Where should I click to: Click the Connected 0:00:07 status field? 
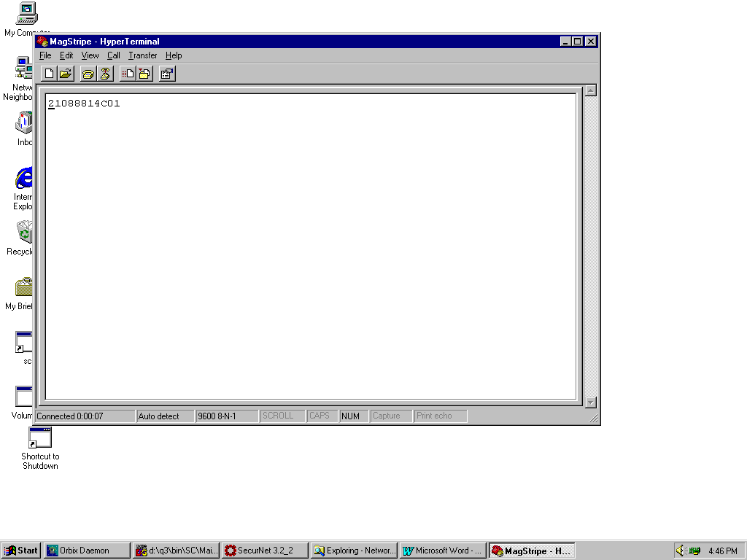click(x=85, y=416)
